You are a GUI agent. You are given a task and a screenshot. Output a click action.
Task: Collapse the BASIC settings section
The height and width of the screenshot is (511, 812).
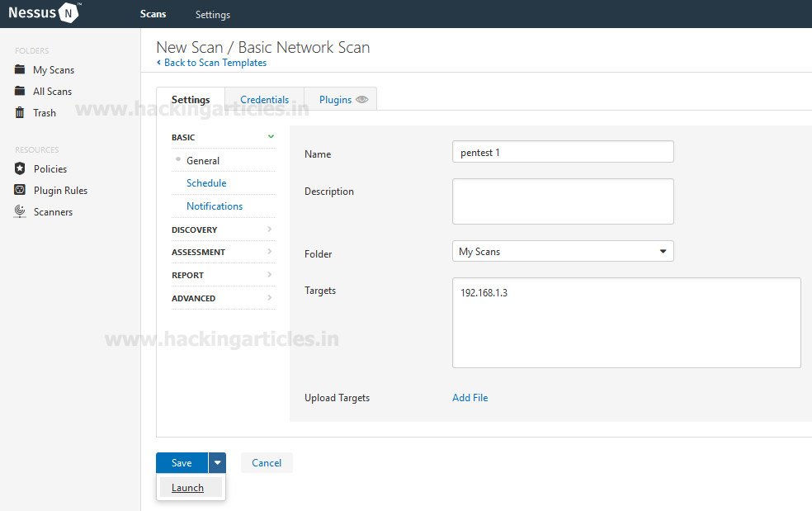(271, 137)
